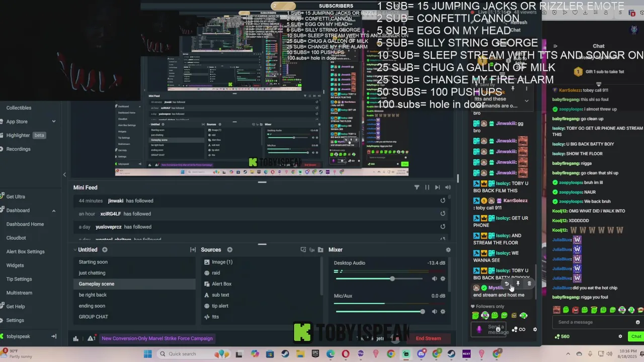Viewport: 644px width, 362px height.
Task: Open Alert Box Settings in the sidebar
Action: point(25,251)
